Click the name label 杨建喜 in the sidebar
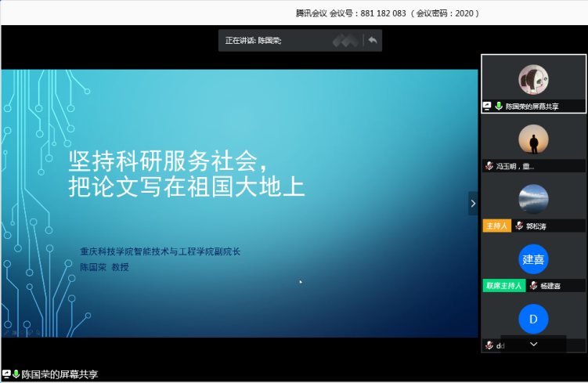This screenshot has height=383, width=588. point(550,286)
